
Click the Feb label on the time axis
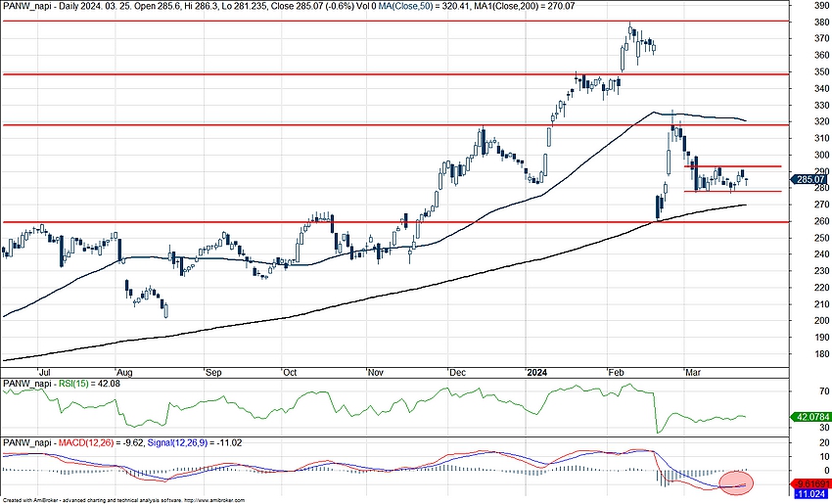click(616, 372)
